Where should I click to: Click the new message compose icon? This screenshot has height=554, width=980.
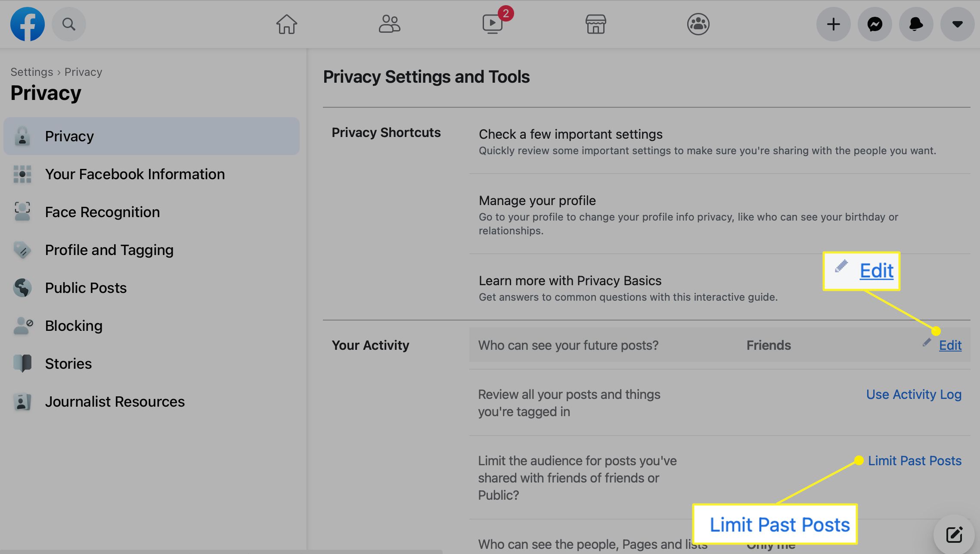(x=955, y=535)
